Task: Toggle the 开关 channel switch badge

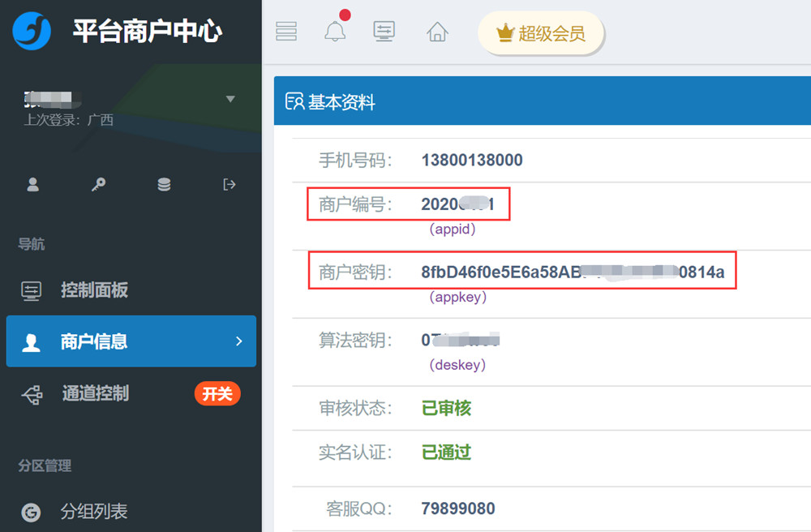Action: click(x=217, y=394)
